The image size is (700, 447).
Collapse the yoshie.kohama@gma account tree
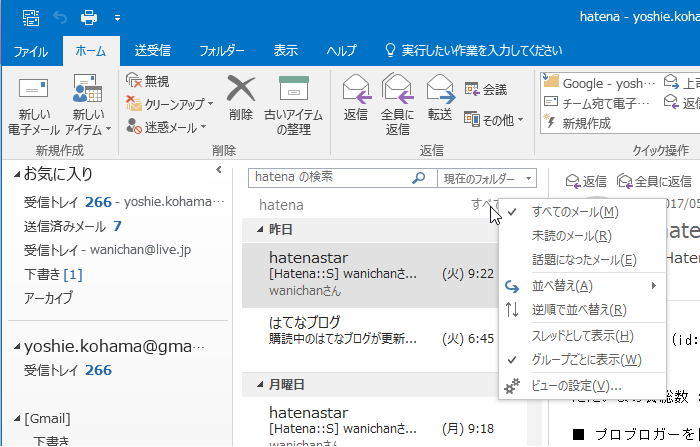tap(17, 347)
